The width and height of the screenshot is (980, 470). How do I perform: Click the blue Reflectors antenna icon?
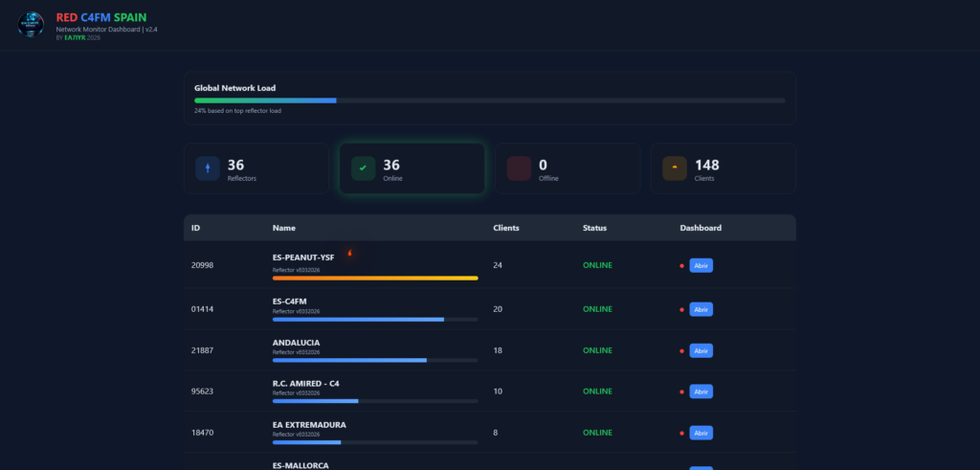208,168
